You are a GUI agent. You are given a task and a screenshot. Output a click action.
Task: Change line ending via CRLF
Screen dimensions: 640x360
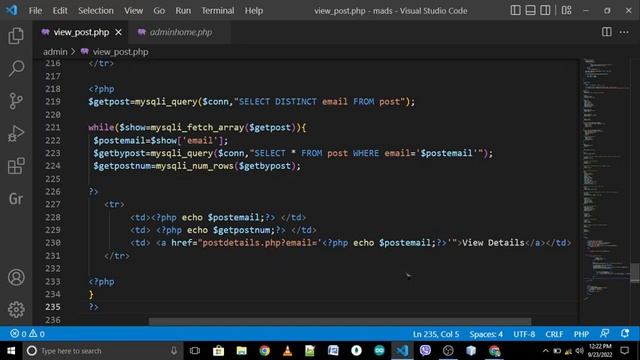point(554,334)
